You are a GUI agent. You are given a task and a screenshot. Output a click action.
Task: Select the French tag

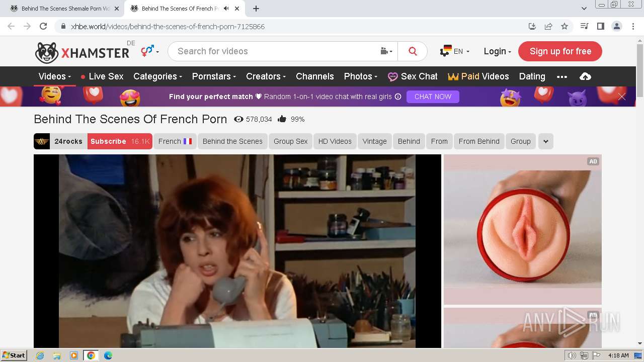pos(175,141)
